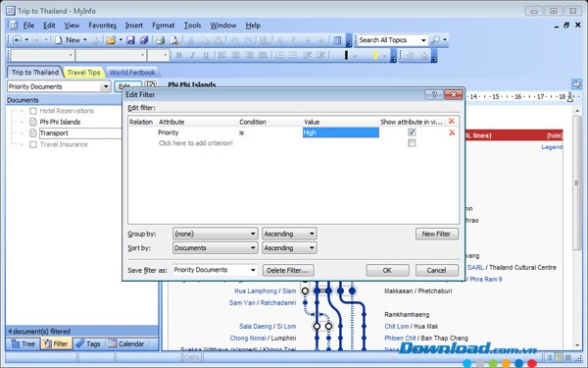Viewport: 588px width, 368px height.
Task: Switch to the Travel Tips tab
Action: pyautogui.click(x=83, y=72)
